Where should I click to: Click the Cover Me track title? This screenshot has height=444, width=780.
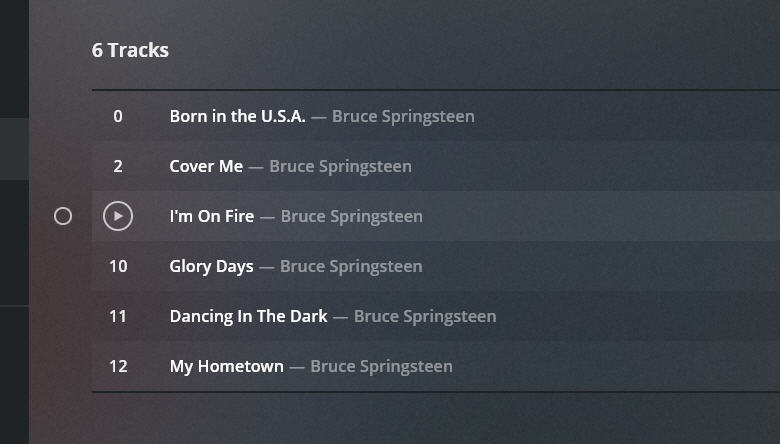pos(206,166)
